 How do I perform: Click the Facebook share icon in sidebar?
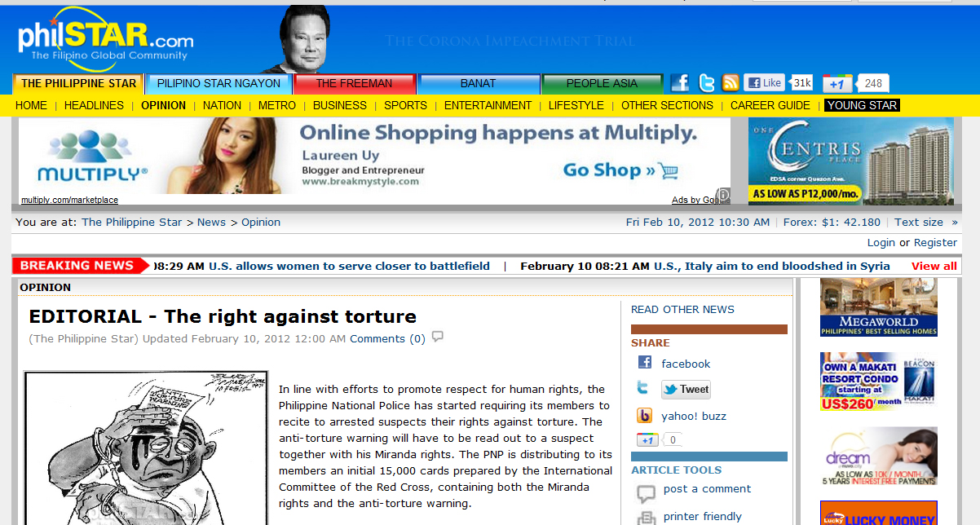point(645,364)
